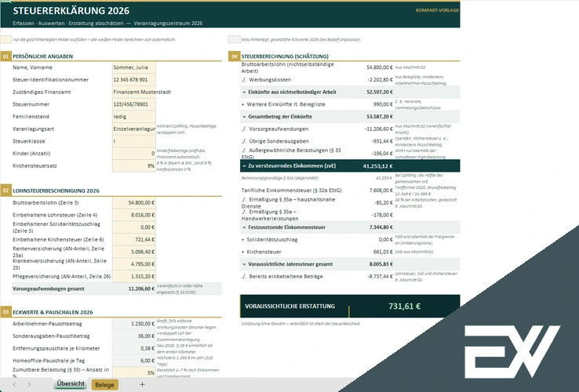The height and width of the screenshot is (392, 579).
Task: Select Übrige Sonderausgaben value '-931,44 €'
Action: tap(382, 141)
